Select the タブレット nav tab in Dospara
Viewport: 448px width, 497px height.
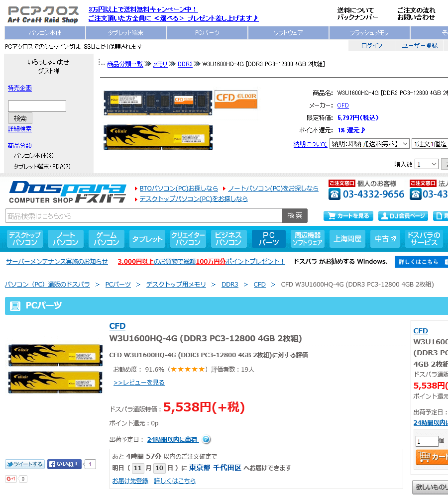[147, 239]
